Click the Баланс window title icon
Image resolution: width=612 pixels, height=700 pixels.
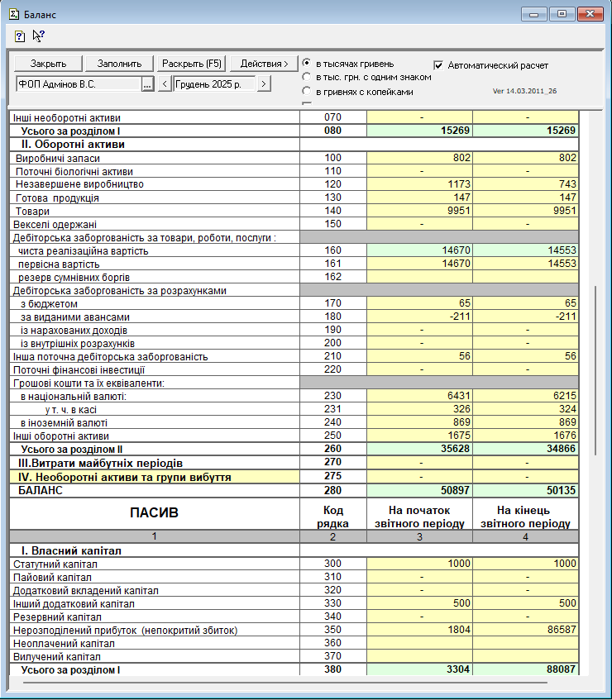coord(13,13)
